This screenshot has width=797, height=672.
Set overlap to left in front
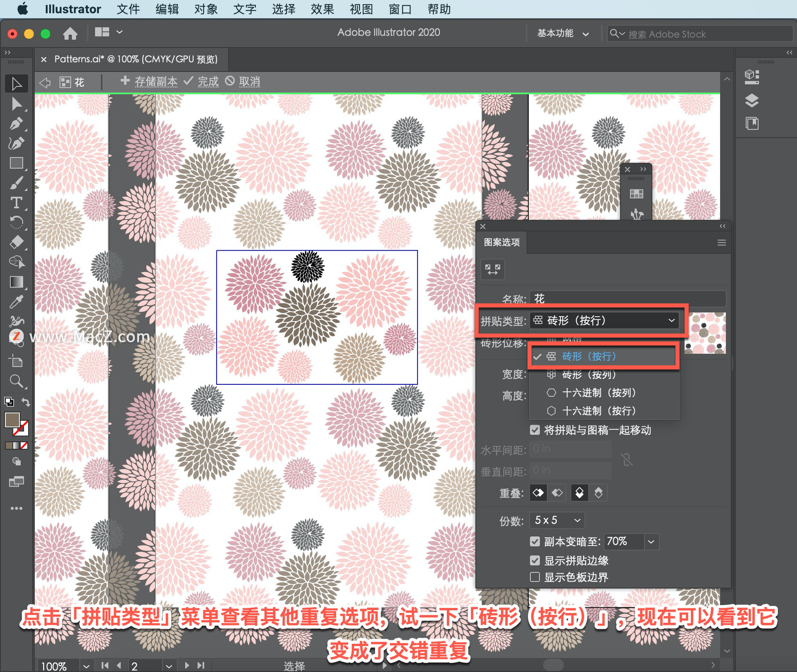(538, 493)
